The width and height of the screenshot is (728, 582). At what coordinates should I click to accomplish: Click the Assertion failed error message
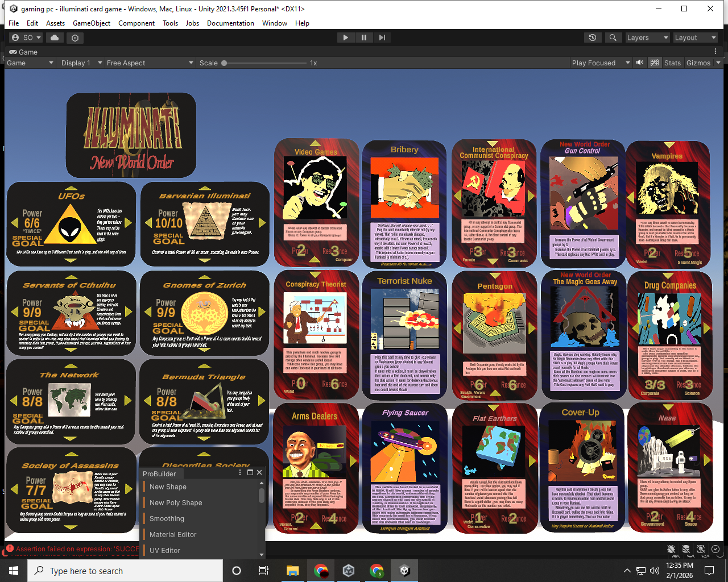tap(77, 549)
